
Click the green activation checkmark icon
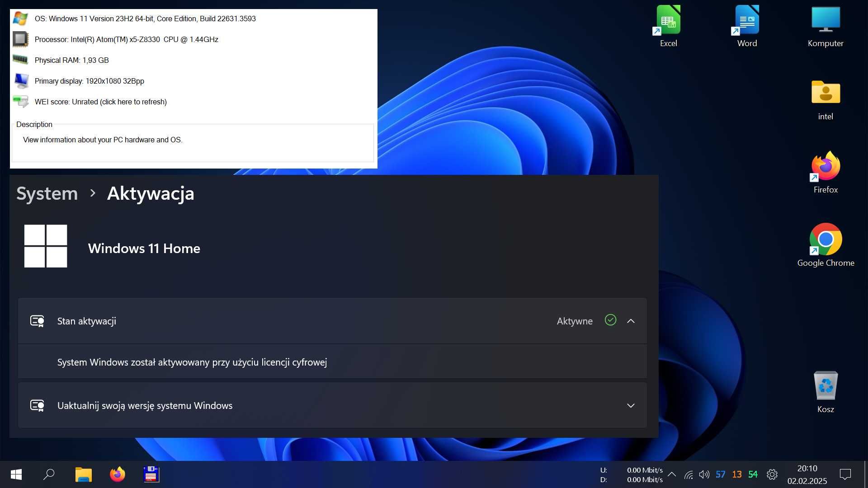(610, 320)
